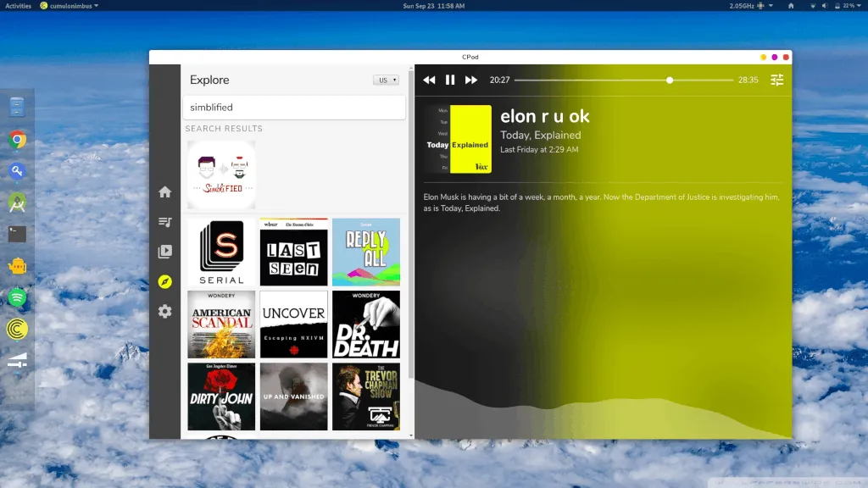Open CPod settings gear in sidebar
Image resolution: width=868 pixels, height=488 pixels.
[165, 312]
